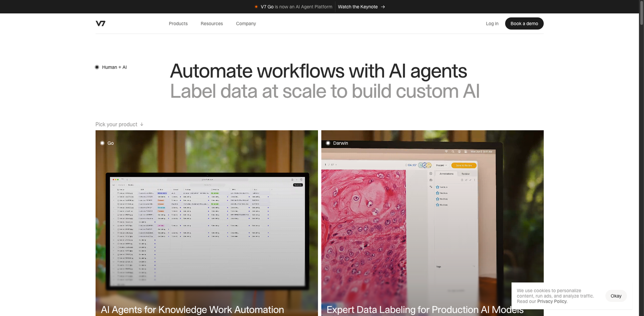Click the Human + AI label
The width and height of the screenshot is (644, 316).
[x=114, y=67]
